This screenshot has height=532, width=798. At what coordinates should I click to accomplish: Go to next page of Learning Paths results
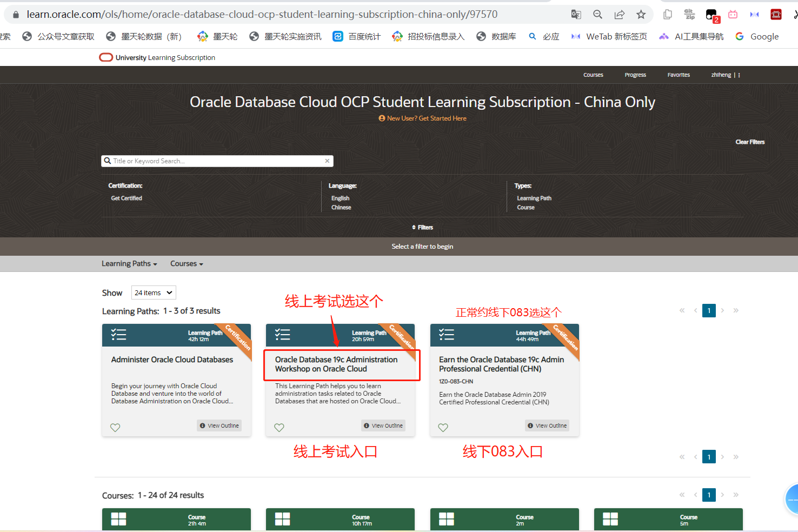point(722,310)
